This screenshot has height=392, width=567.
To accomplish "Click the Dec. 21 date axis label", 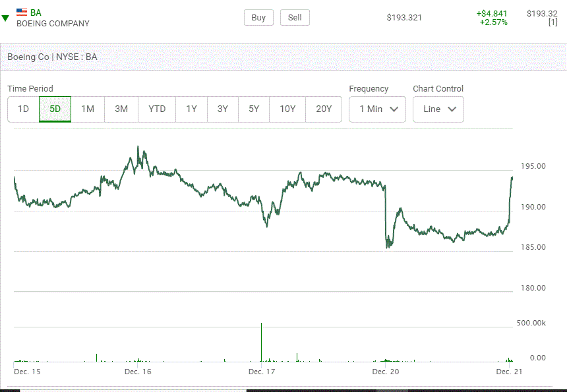I will point(509,372).
